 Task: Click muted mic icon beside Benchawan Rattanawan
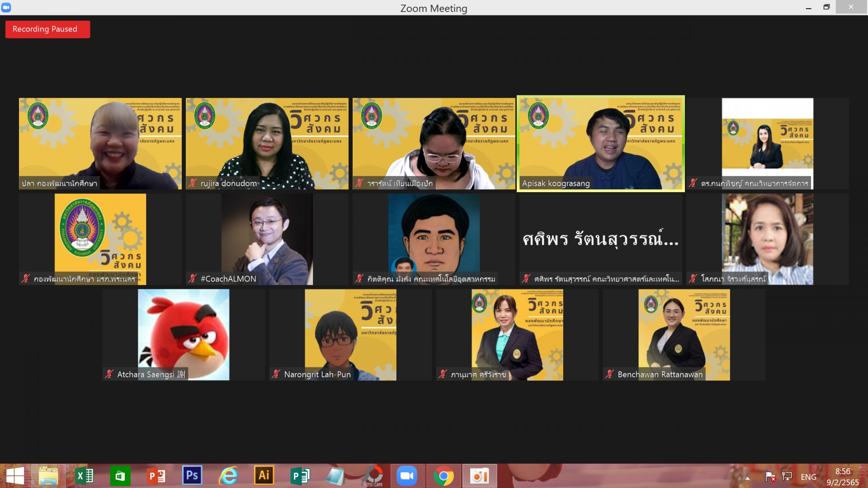click(x=610, y=374)
